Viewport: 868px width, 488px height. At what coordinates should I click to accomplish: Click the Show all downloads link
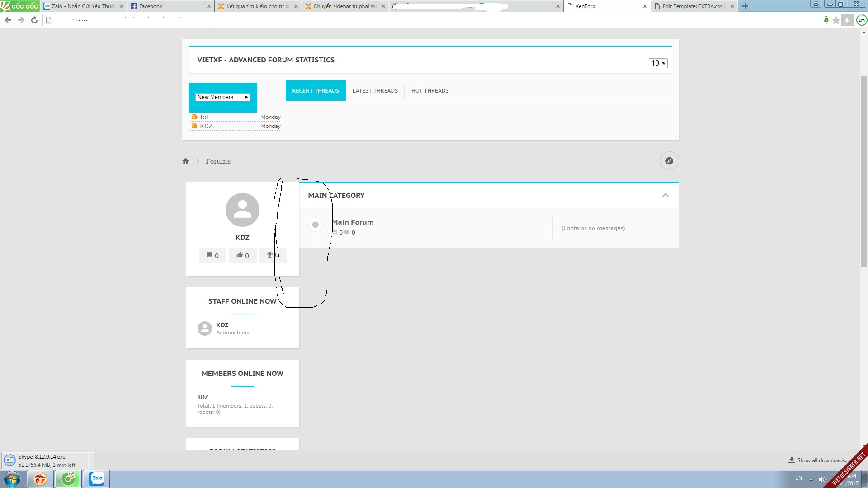pos(822,460)
